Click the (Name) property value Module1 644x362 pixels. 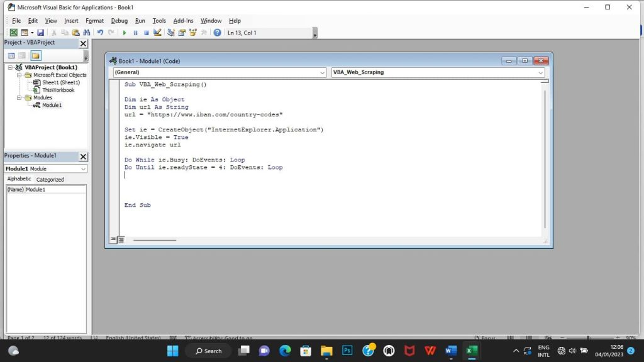point(55,190)
